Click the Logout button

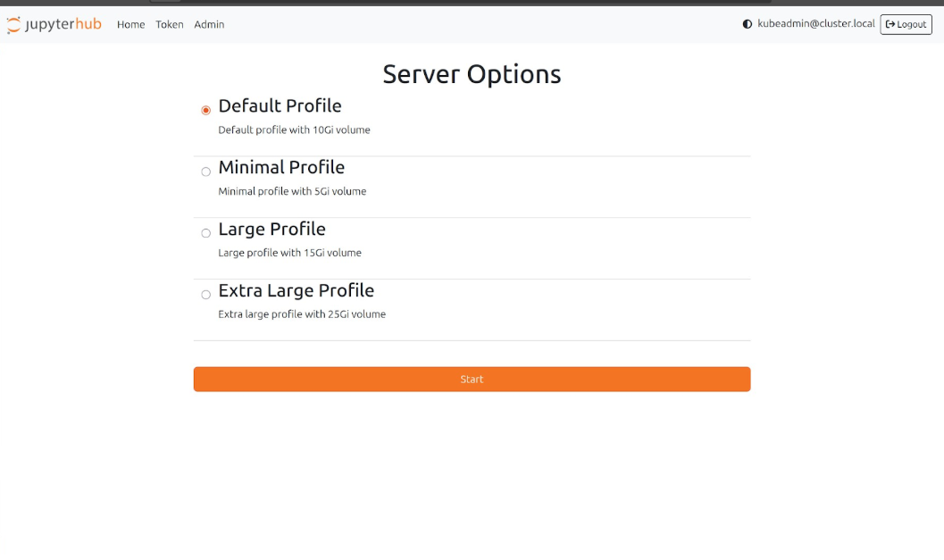(906, 24)
